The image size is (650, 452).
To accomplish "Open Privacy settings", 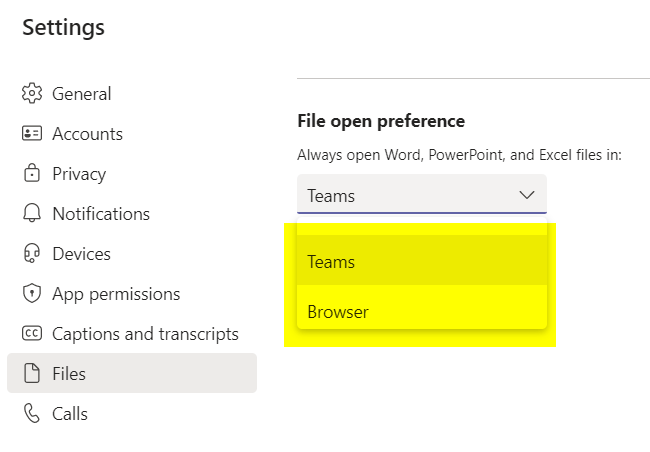I will (79, 174).
